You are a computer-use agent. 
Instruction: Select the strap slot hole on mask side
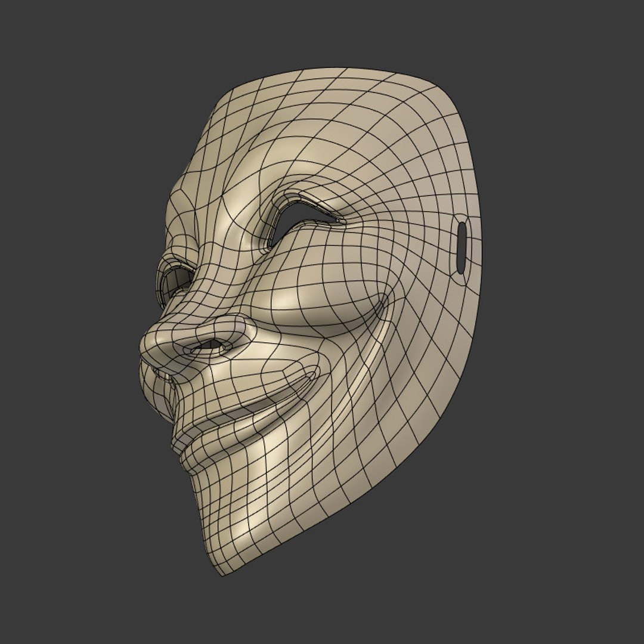462,247
